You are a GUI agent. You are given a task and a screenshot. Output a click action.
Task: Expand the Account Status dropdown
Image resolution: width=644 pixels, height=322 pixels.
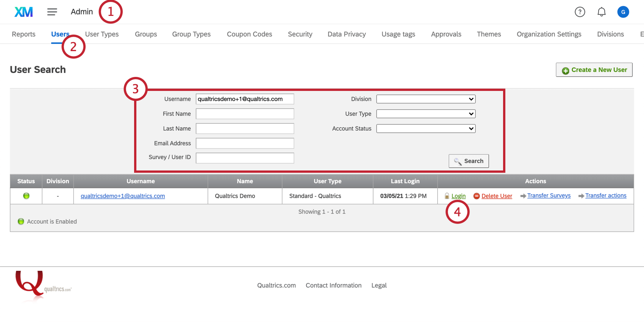426,128
